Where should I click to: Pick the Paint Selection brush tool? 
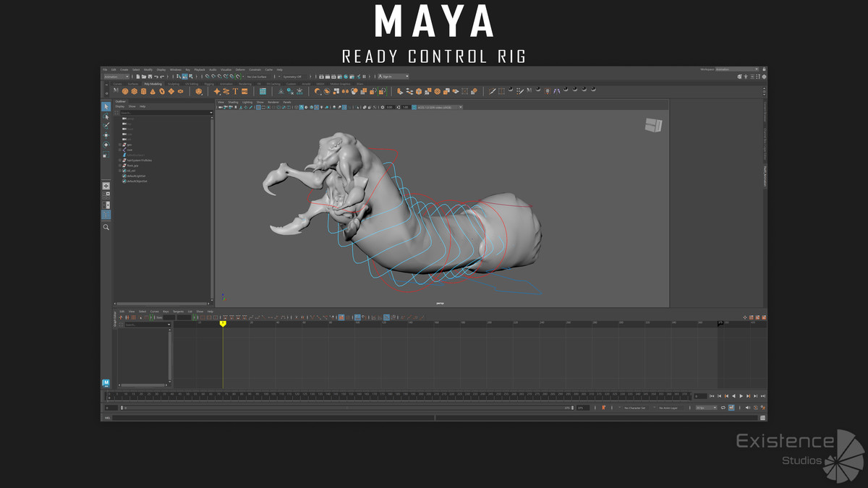[106, 126]
